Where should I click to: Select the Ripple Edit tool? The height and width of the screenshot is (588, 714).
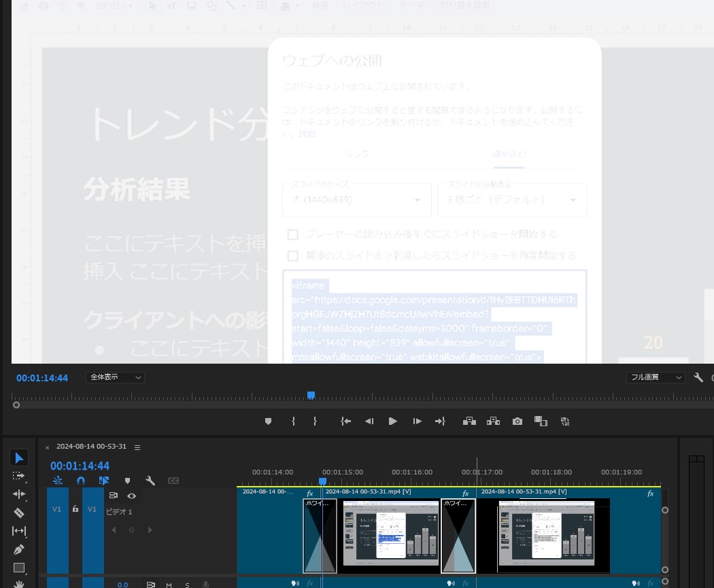click(x=19, y=494)
